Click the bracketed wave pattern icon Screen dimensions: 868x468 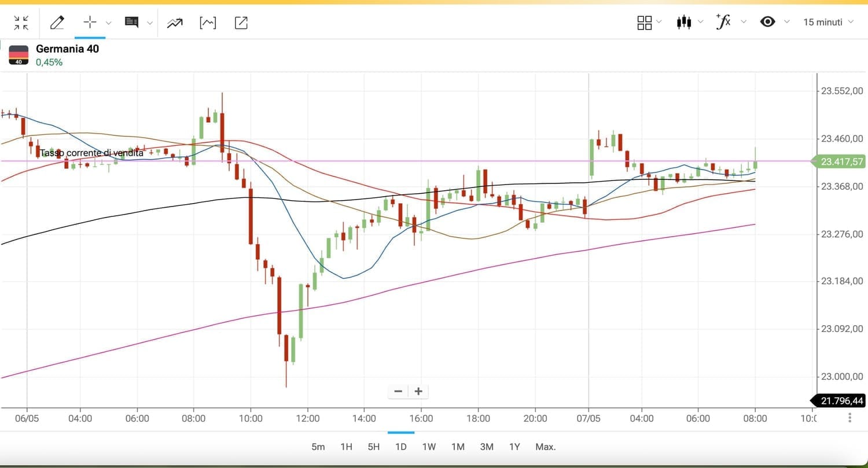[208, 23]
